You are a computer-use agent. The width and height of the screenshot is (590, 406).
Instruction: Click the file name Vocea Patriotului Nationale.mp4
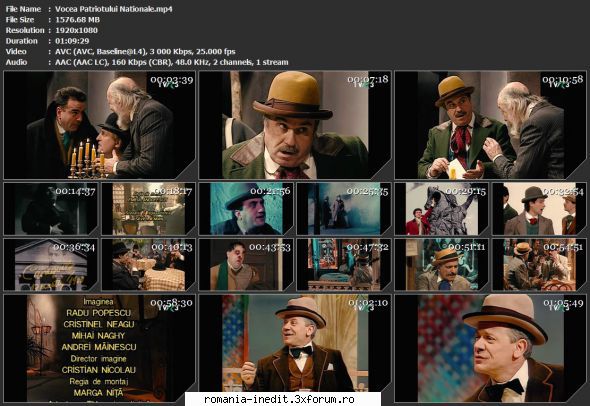(x=114, y=9)
